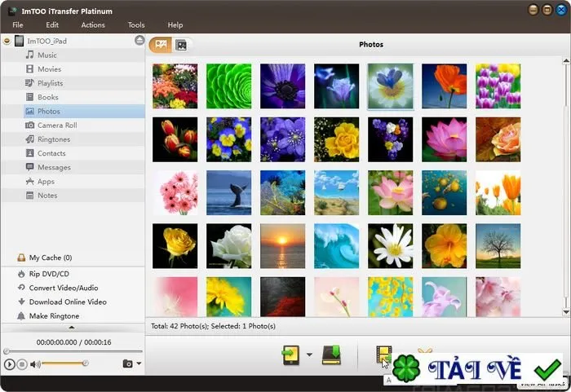
Task: Open the Actions menu
Action: click(x=93, y=24)
